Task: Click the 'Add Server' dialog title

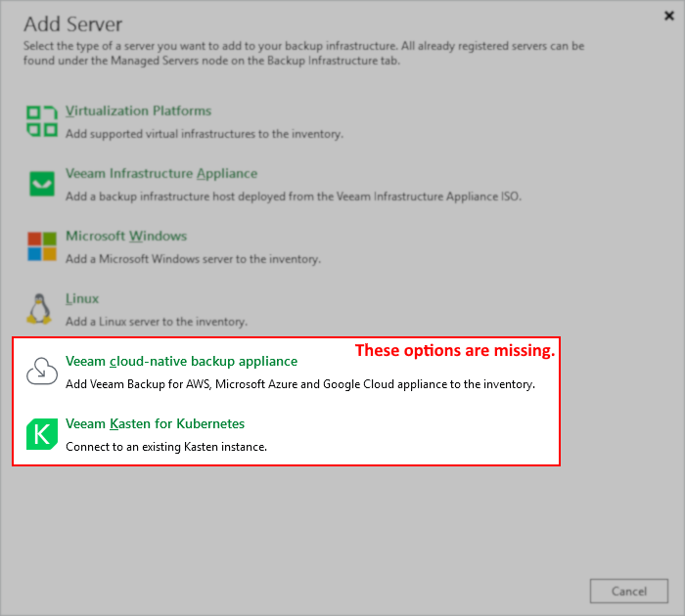Action: [x=73, y=24]
